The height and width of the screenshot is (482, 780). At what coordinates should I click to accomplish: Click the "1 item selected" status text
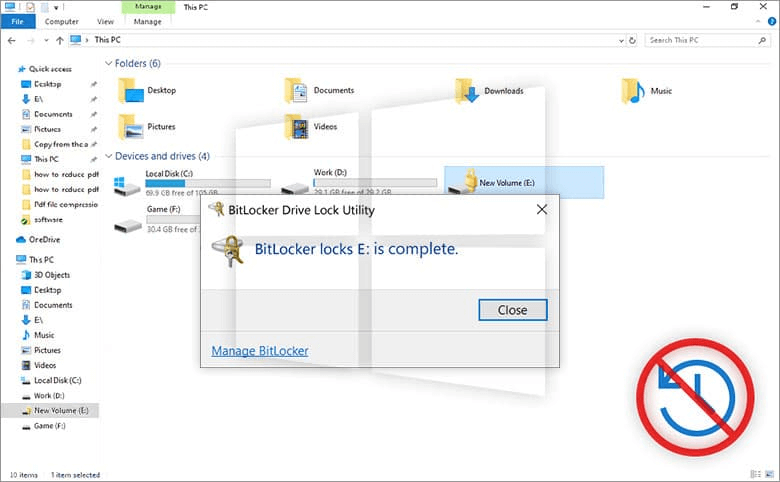click(x=76, y=475)
